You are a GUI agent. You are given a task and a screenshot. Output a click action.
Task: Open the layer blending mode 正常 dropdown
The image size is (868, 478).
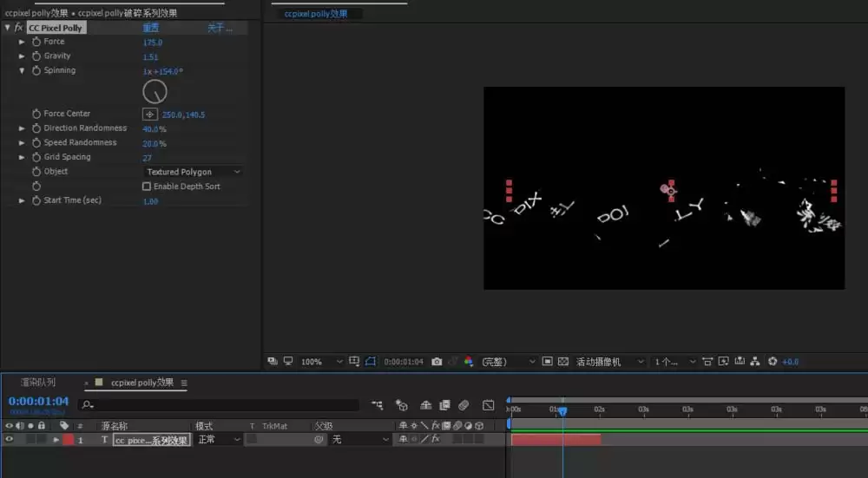pyautogui.click(x=219, y=439)
